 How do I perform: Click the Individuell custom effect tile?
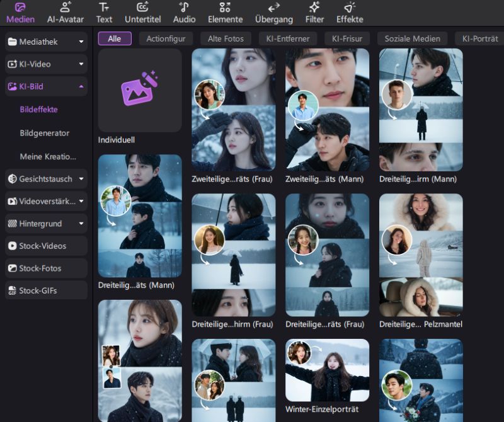coord(140,91)
